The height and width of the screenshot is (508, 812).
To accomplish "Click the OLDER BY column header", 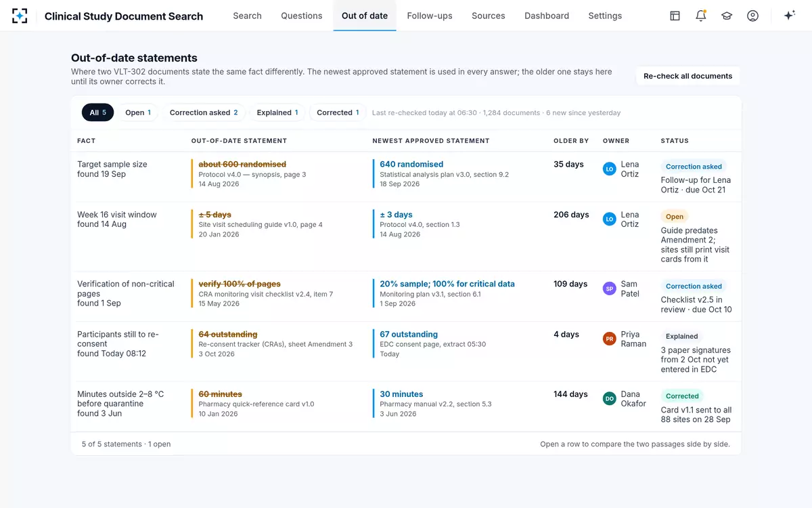I will (571, 141).
